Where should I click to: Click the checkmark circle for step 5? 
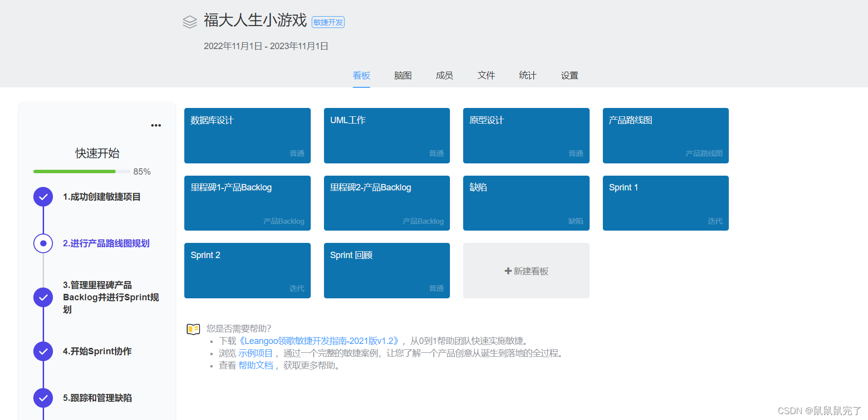point(43,398)
